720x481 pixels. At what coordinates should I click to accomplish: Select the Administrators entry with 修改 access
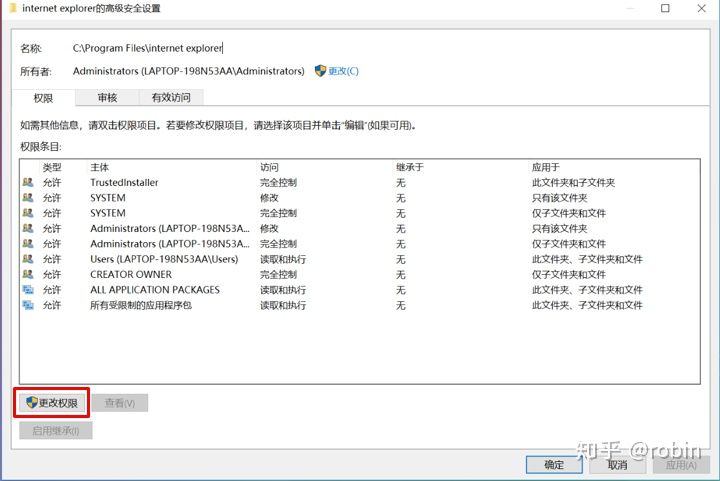360,229
